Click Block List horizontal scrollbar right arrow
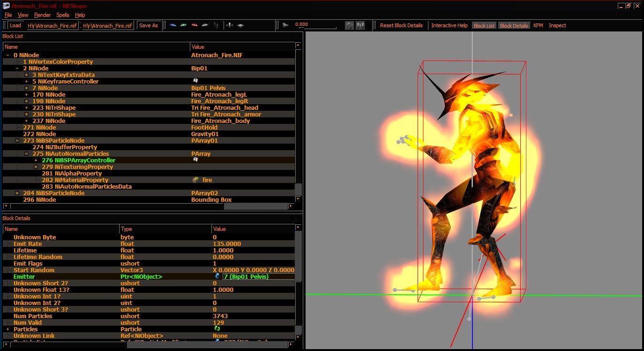The width and height of the screenshot is (644, 351). click(x=291, y=206)
